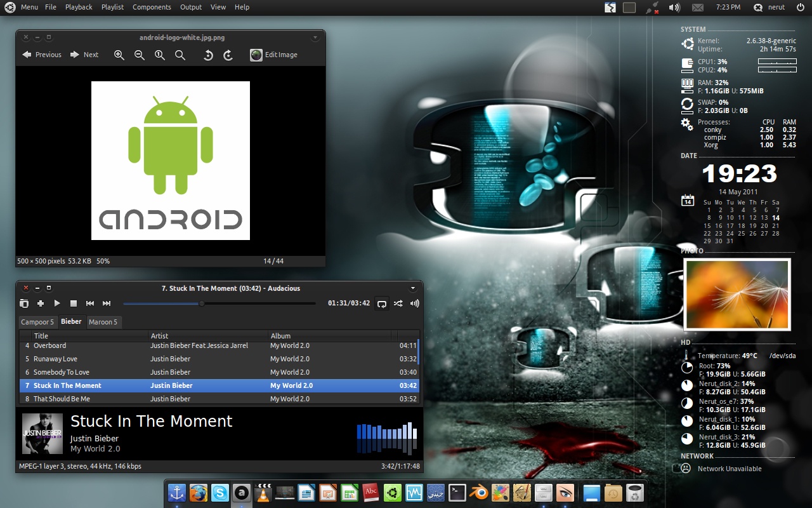This screenshot has width=812, height=508.
Task: Start playback in Audacious
Action: (x=57, y=304)
